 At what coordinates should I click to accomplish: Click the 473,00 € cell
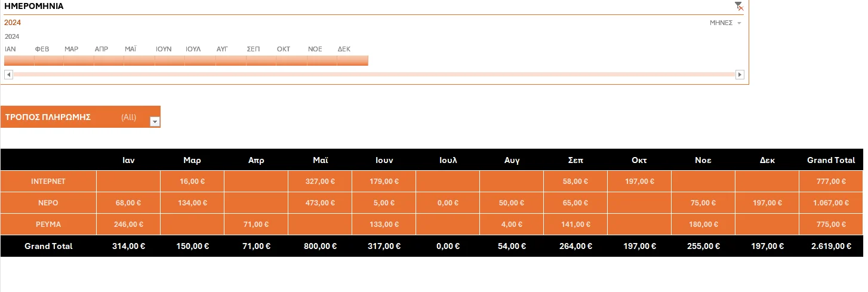[x=320, y=203]
